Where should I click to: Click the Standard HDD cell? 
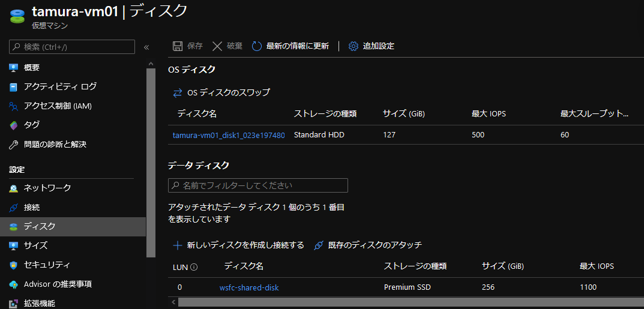(319, 135)
